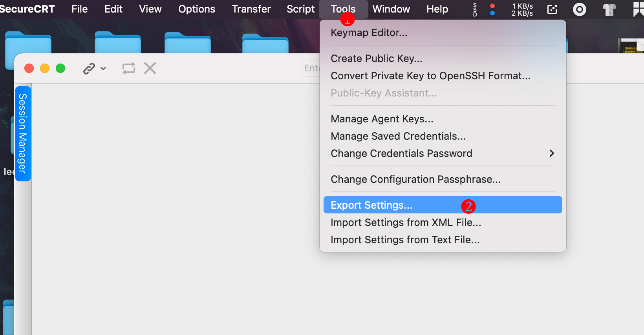Click Create Public Key menu item
The image size is (644, 335).
377,58
